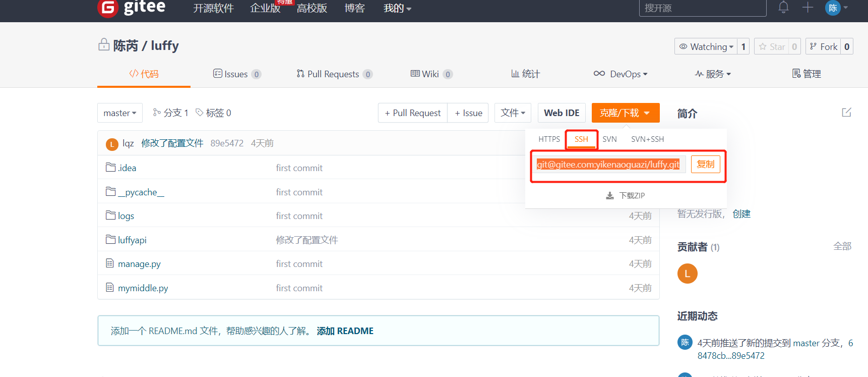Click the branch icon next to 分支 1

pyautogui.click(x=157, y=112)
